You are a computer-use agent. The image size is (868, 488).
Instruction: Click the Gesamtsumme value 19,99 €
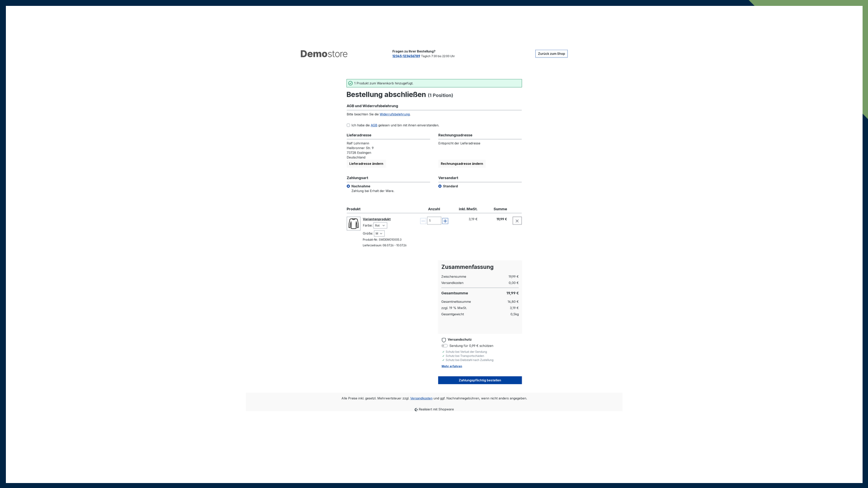[512, 293]
